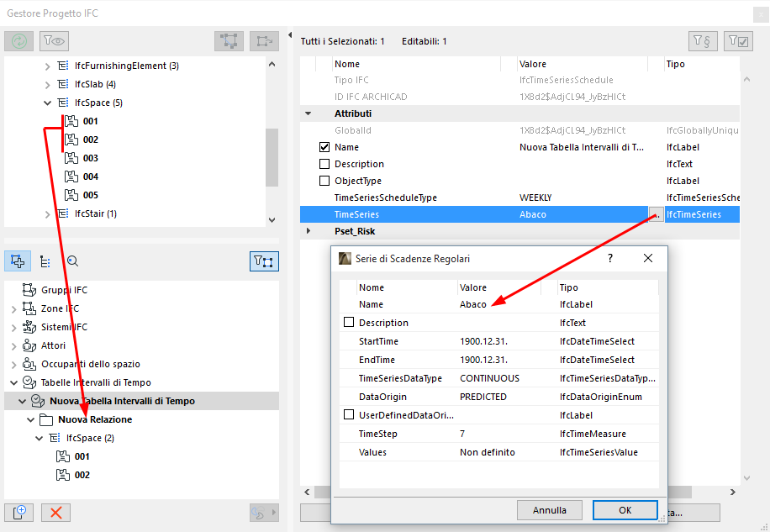Select space 005 in IfcSpace list
The image size is (770, 532).
tap(90, 195)
